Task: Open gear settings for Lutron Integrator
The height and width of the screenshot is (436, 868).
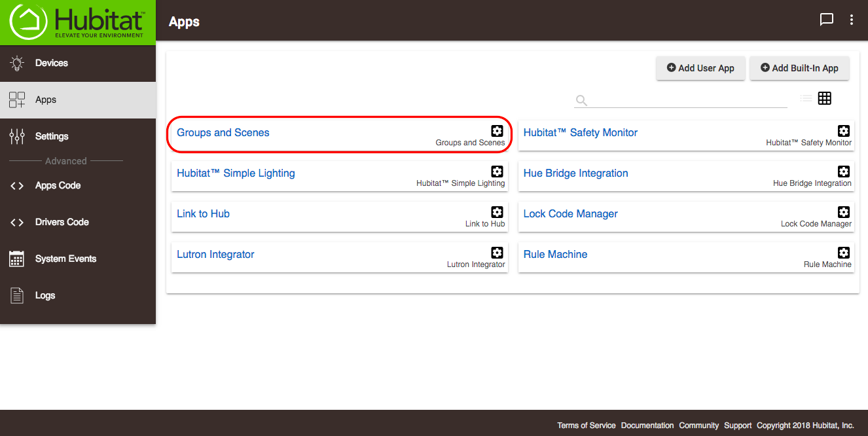Action: click(x=497, y=253)
